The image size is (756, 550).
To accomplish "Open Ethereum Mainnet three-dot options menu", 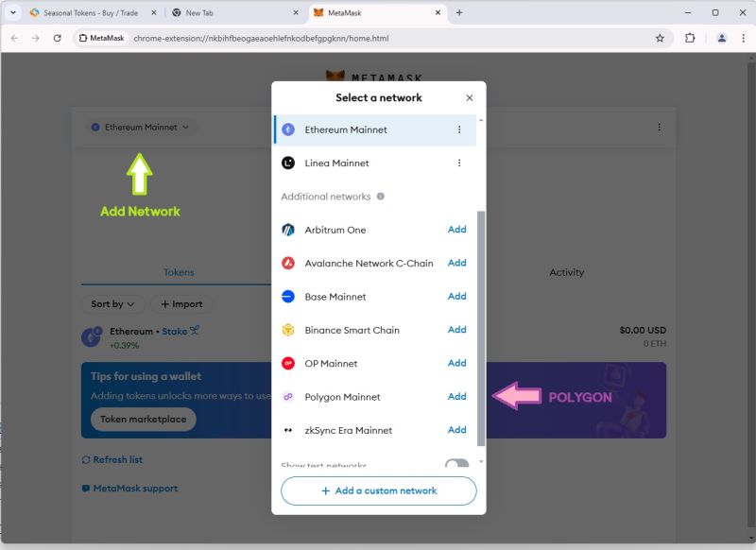I will [x=459, y=129].
